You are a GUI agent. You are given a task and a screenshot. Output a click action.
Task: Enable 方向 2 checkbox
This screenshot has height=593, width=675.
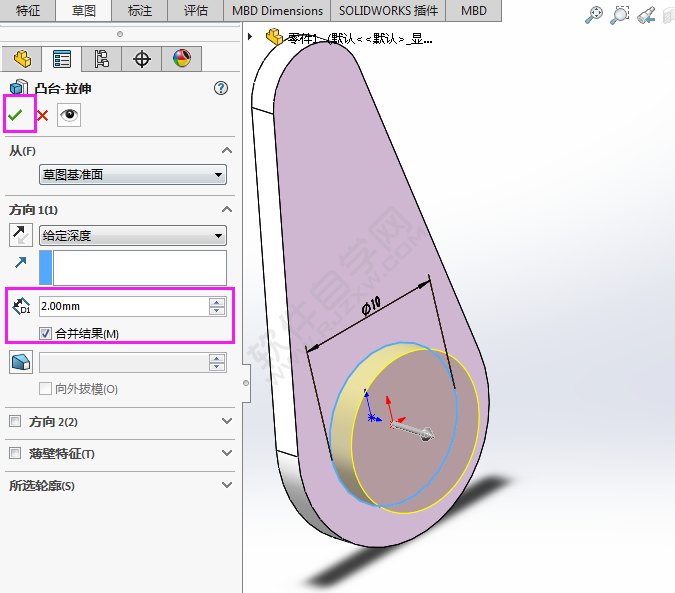[15, 421]
